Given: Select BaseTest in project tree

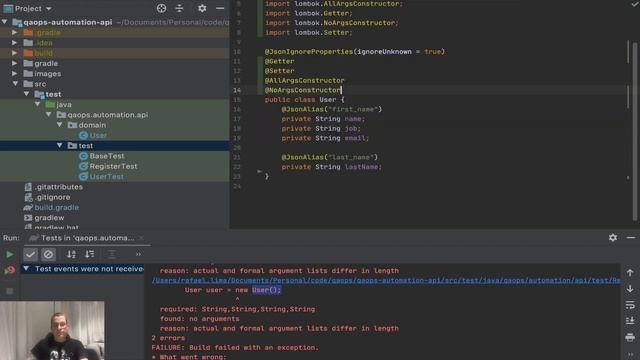Looking at the screenshot, I should tap(102, 156).
